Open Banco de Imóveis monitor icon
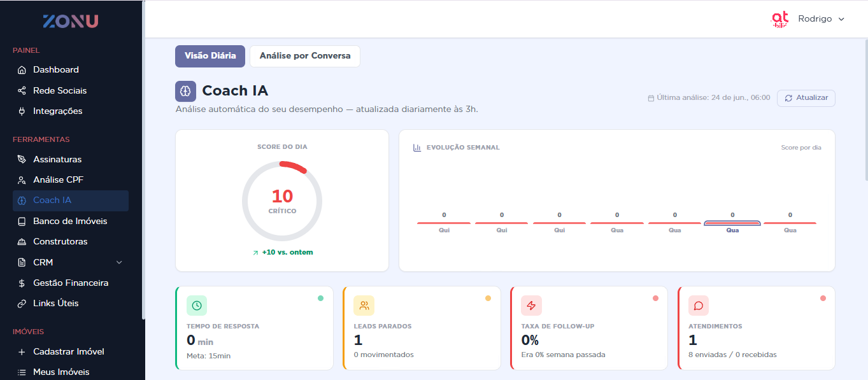868x380 pixels. tap(22, 222)
